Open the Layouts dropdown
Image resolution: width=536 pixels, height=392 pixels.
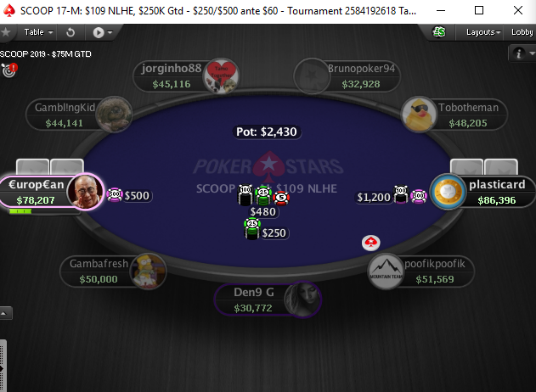pyautogui.click(x=483, y=32)
